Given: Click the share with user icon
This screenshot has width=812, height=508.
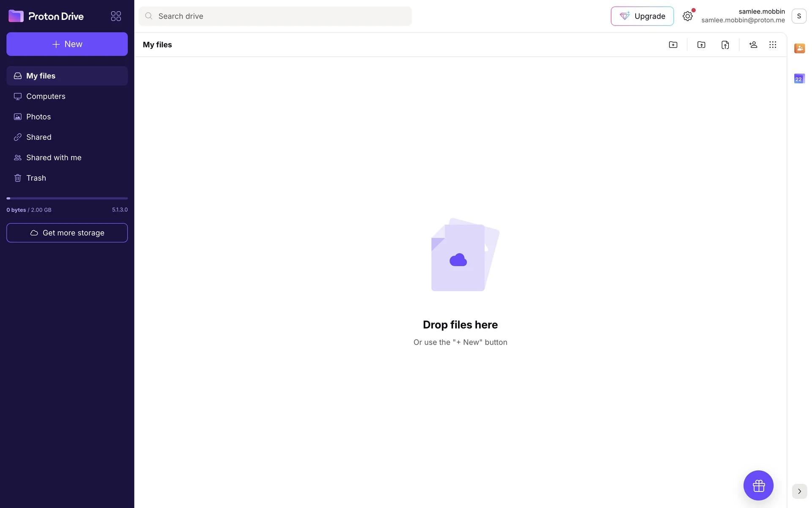Looking at the screenshot, I should [753, 45].
